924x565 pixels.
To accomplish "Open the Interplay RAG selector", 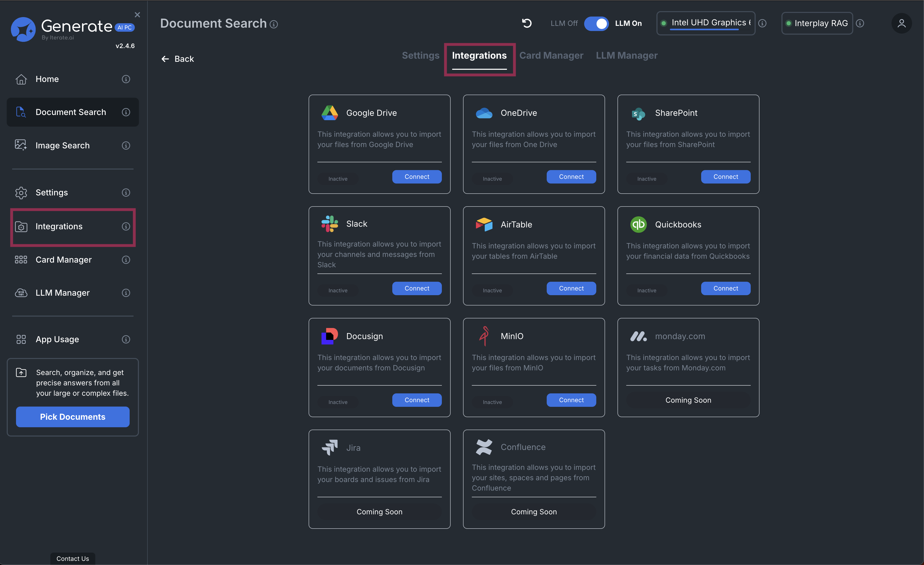I will 817,23.
